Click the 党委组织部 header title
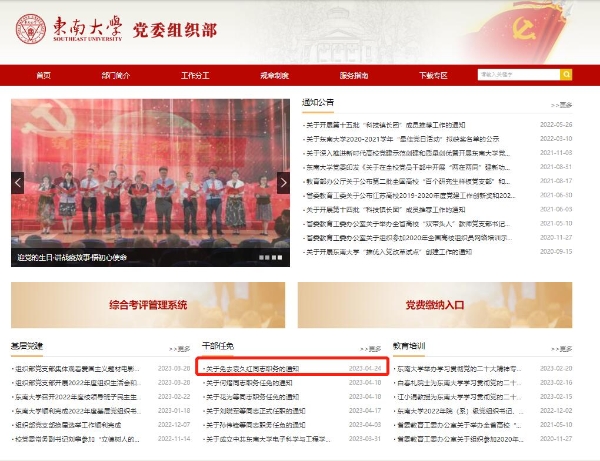Screen dimensions: 600x461 175,30
